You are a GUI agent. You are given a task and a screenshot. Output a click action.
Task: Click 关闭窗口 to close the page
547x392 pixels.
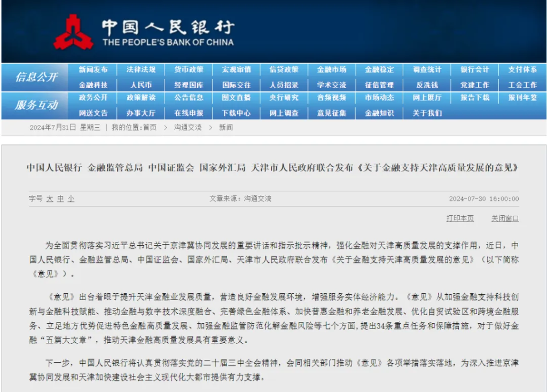505,218
